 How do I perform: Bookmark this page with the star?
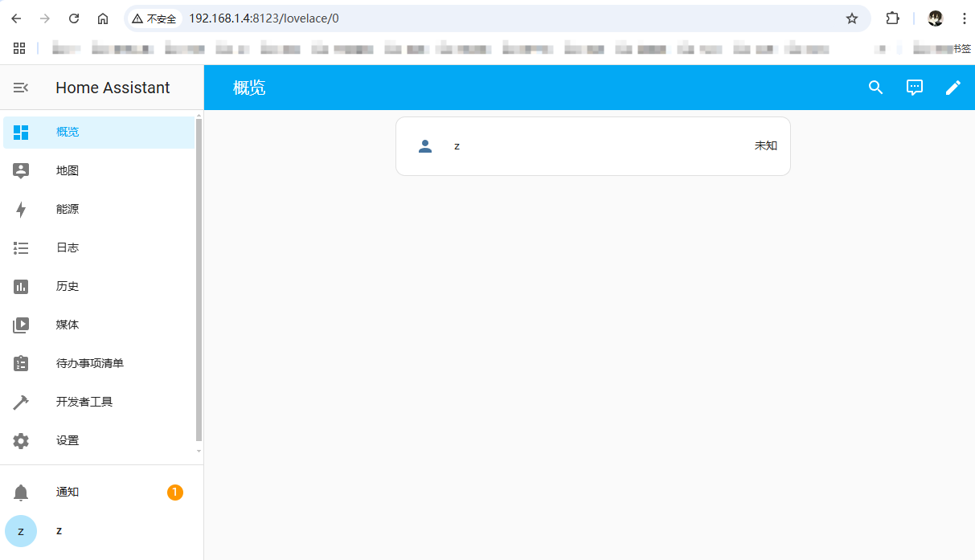pos(852,18)
